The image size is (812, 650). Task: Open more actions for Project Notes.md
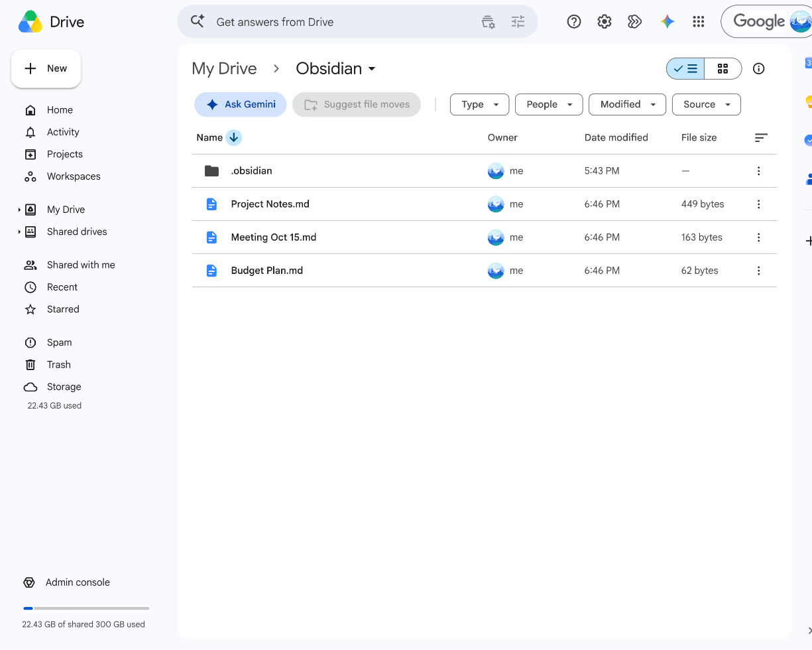tap(759, 204)
